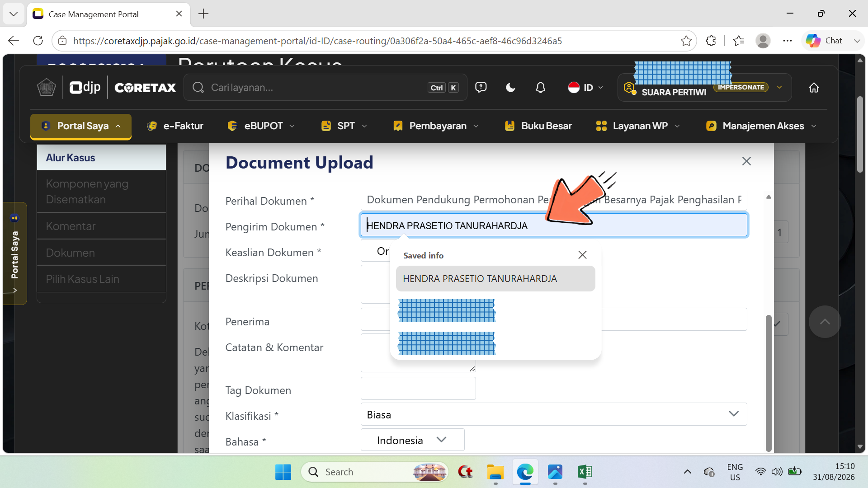Add this page to browser favorites star

coord(686,41)
